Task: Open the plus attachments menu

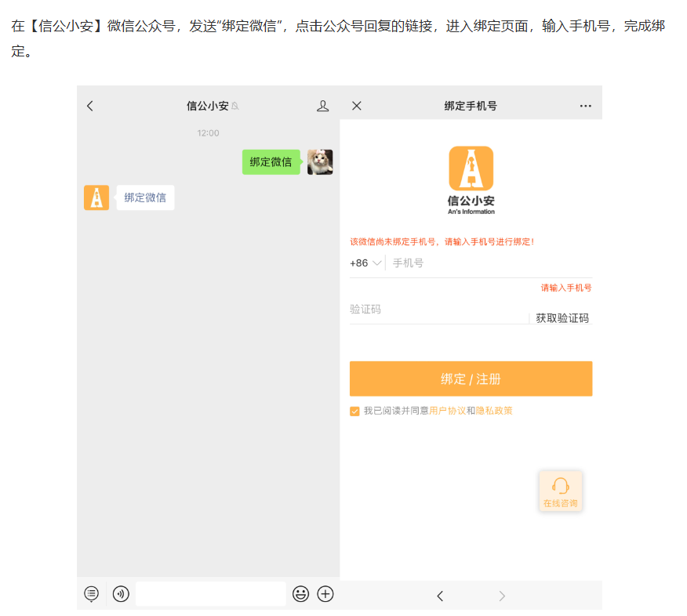Action: (325, 594)
